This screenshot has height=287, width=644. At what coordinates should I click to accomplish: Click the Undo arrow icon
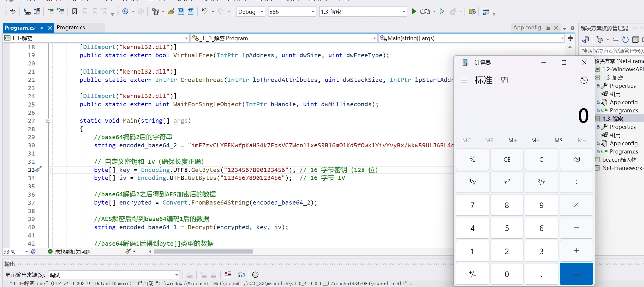(x=205, y=12)
